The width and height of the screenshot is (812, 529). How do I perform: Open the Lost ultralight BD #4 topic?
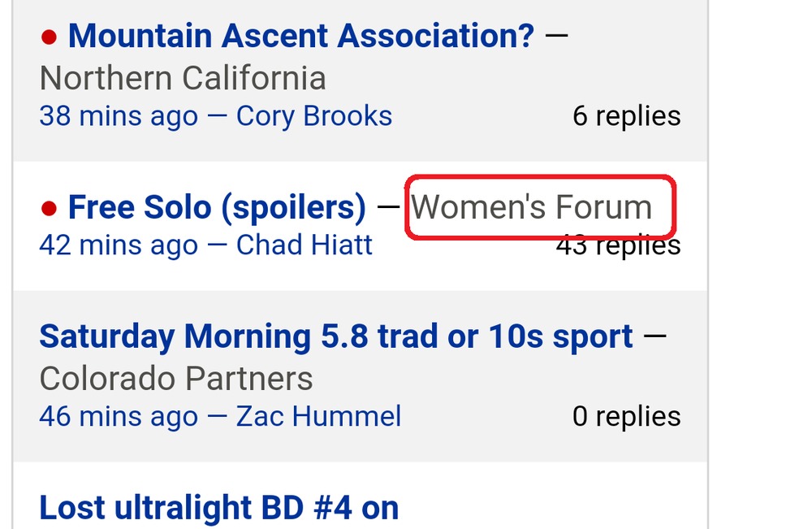tap(219, 509)
